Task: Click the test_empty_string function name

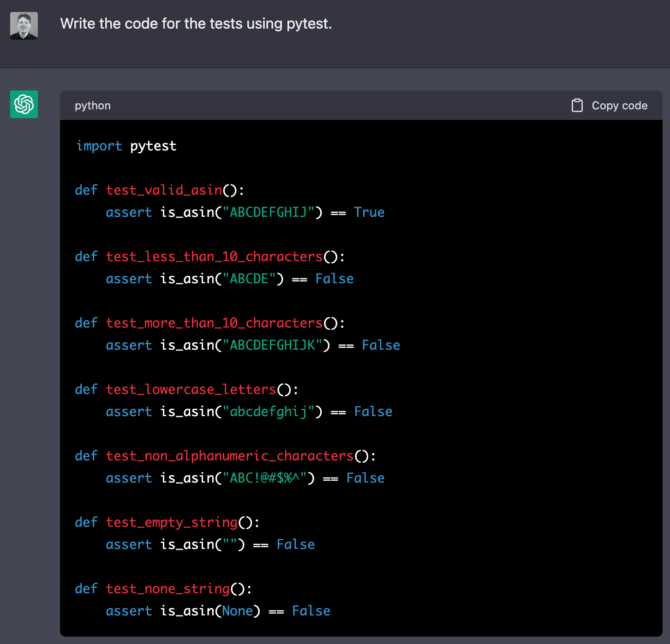Action: [171, 522]
